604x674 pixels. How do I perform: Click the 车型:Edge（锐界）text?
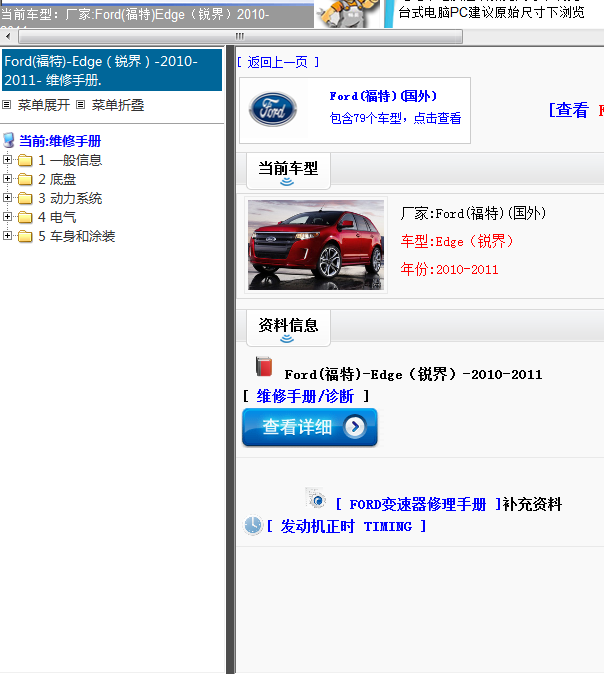point(457,242)
